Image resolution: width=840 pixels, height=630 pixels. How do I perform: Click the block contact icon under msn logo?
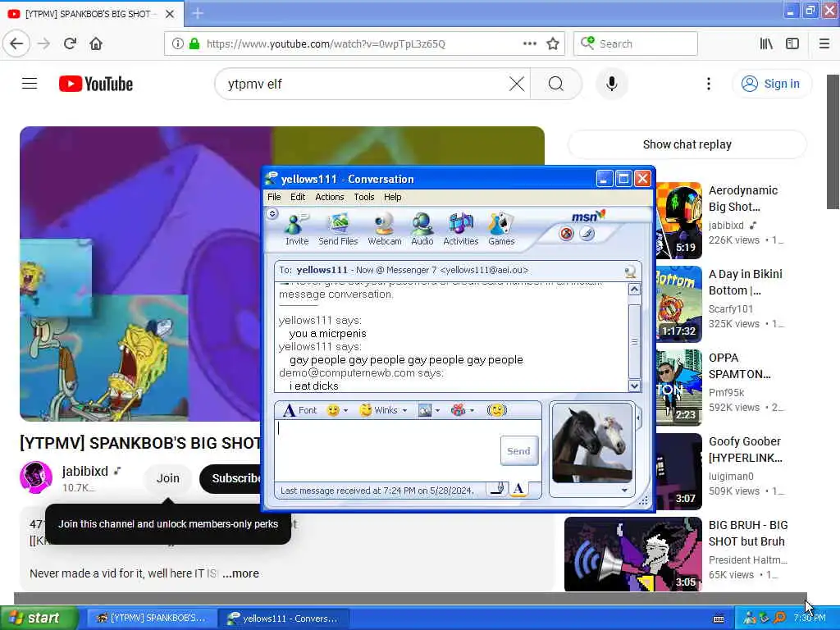click(x=566, y=234)
